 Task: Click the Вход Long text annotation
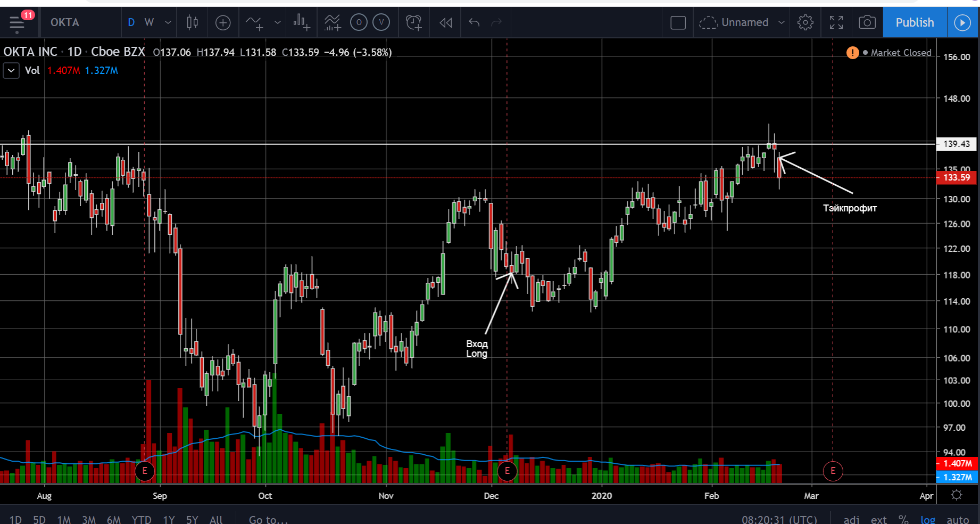pos(477,349)
